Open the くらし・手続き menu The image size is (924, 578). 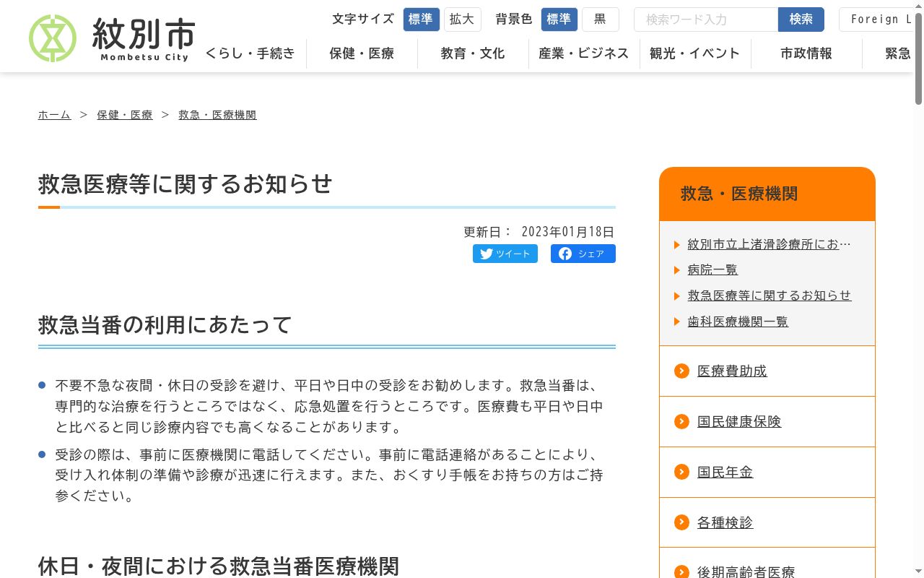(x=250, y=53)
